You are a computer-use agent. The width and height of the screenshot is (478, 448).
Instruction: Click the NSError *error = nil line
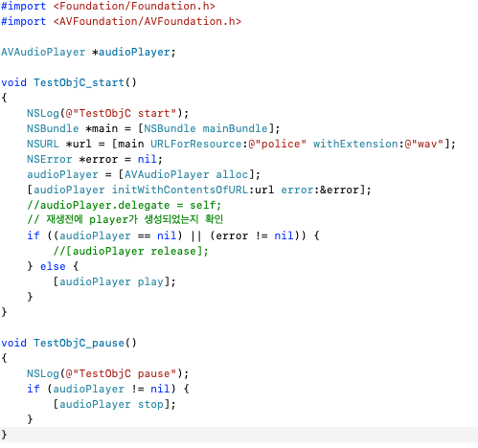point(95,159)
